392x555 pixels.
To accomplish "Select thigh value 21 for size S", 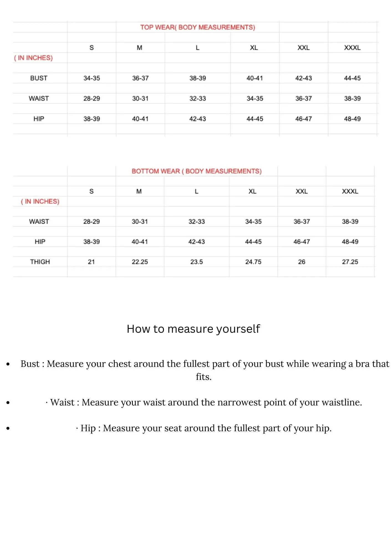I will pyautogui.click(x=91, y=262).
